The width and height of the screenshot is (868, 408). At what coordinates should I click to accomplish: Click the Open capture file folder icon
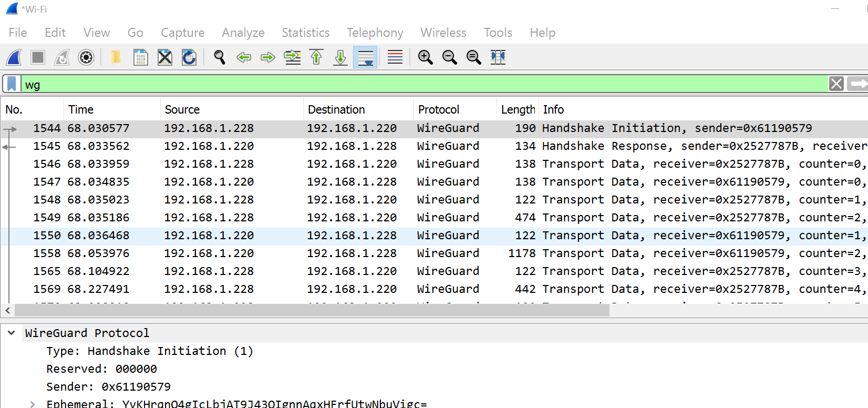tap(116, 57)
